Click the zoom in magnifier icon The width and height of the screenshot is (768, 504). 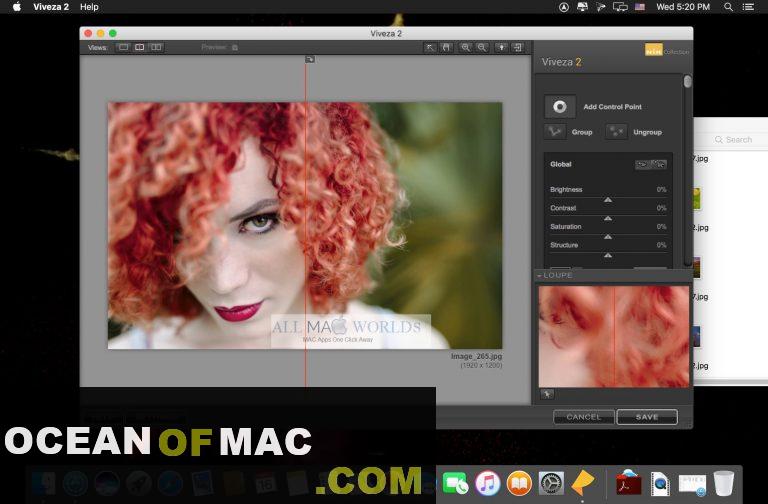465,47
